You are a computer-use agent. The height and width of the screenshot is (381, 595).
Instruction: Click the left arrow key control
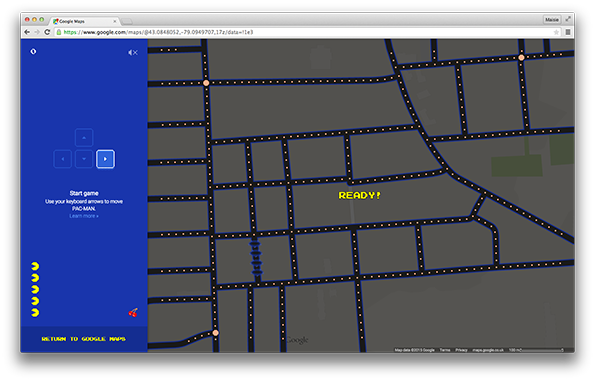(x=63, y=159)
